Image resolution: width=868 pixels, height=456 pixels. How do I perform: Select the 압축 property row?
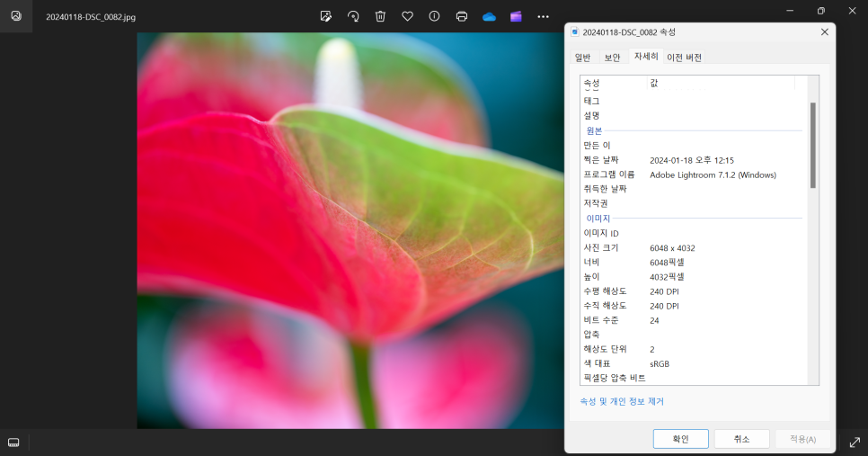[x=694, y=335]
